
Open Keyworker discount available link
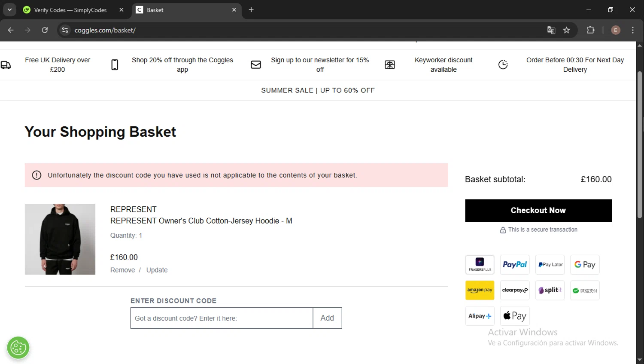click(444, 65)
